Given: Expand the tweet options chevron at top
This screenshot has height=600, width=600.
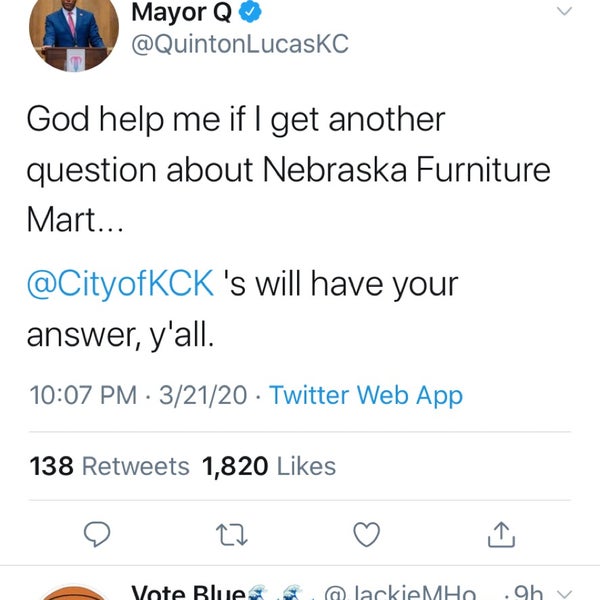Looking at the screenshot, I should [x=564, y=12].
